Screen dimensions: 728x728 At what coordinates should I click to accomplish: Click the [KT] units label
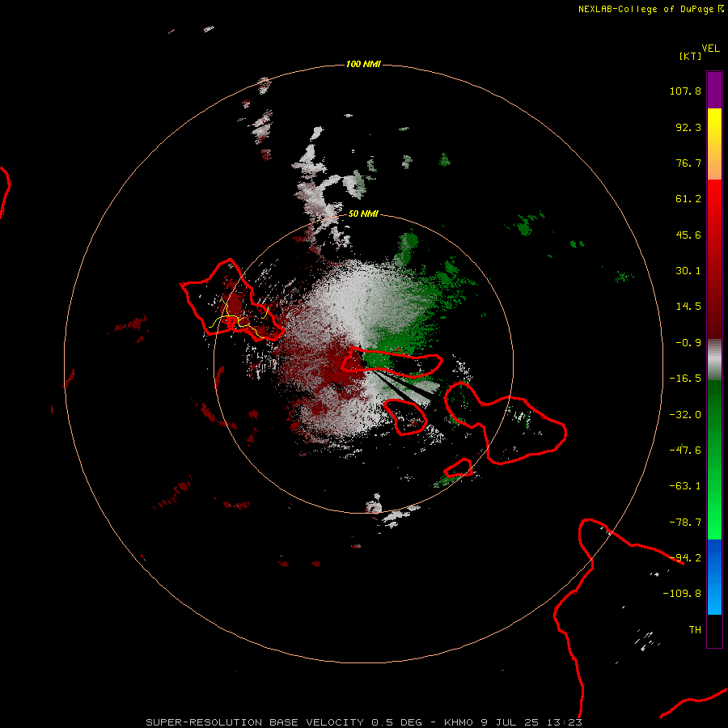click(691, 56)
